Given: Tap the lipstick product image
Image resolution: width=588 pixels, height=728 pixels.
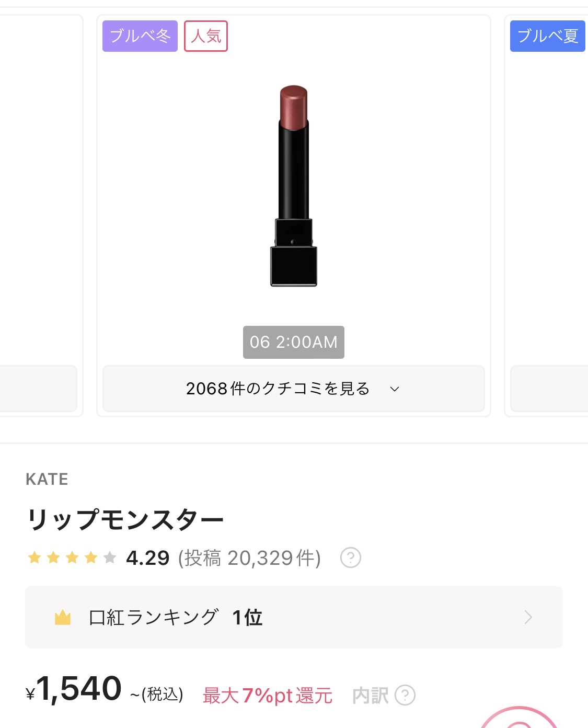Looking at the screenshot, I should [294, 186].
